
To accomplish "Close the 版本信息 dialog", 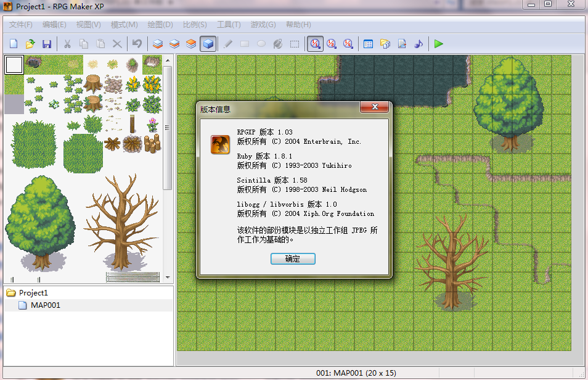I will pos(375,107).
